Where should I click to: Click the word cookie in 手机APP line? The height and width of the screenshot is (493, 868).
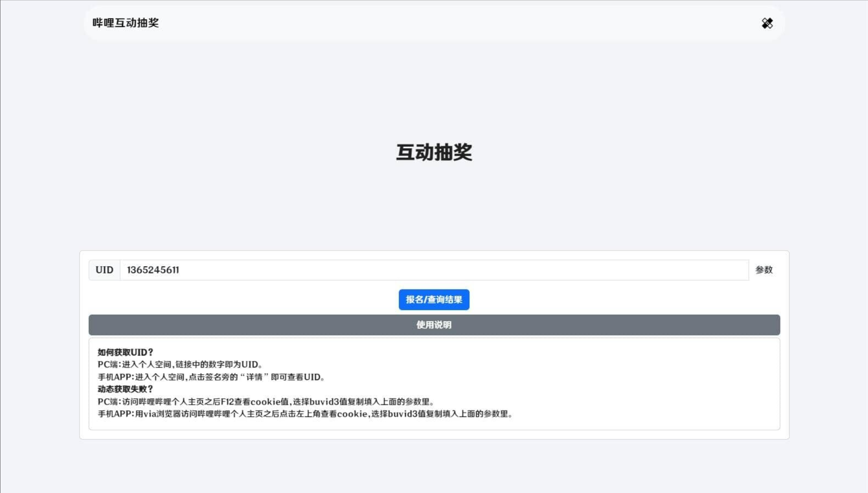tap(352, 414)
